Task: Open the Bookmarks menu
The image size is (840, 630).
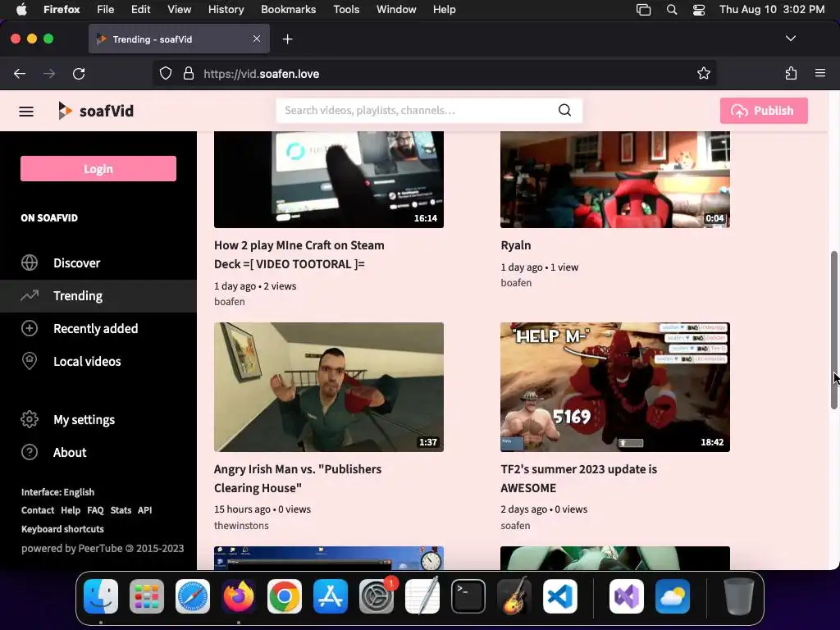Action: 288,10
